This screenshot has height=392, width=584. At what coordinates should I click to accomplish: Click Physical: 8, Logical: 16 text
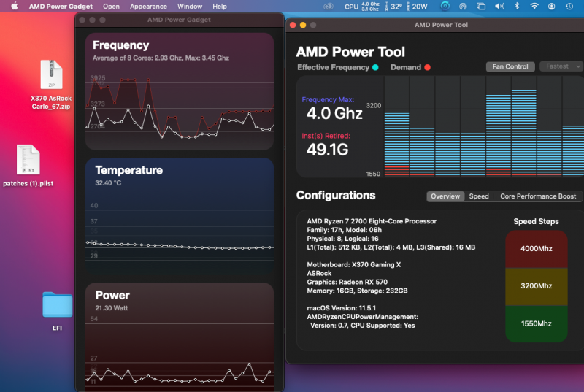(x=342, y=239)
